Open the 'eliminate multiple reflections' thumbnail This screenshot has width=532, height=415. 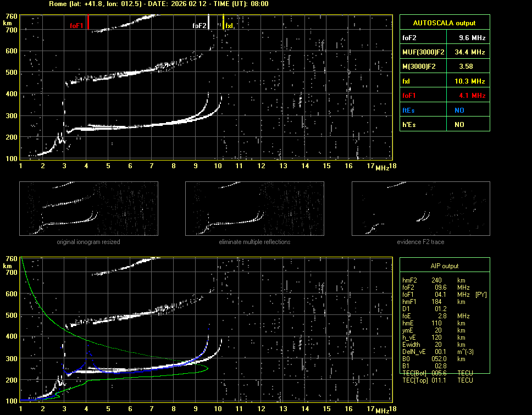[254, 209]
